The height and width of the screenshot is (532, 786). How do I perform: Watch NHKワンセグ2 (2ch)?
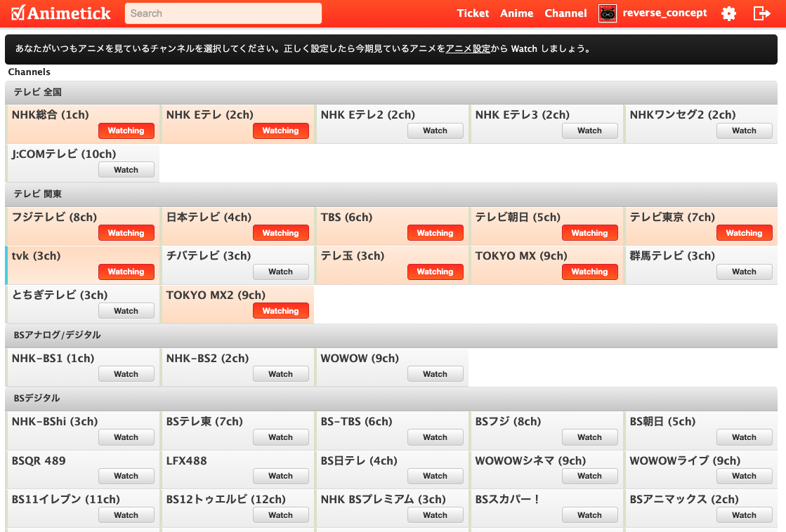click(x=744, y=131)
